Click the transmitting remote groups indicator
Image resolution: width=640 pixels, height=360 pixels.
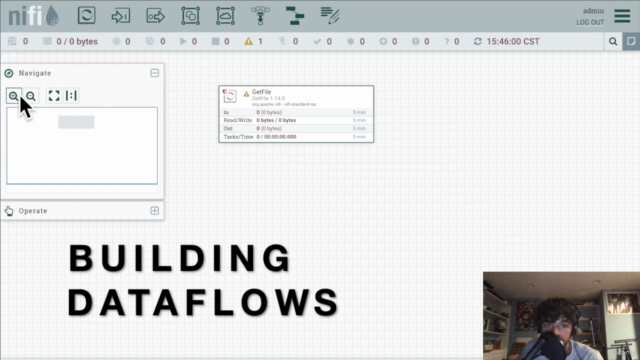pyautogui.click(x=122, y=41)
